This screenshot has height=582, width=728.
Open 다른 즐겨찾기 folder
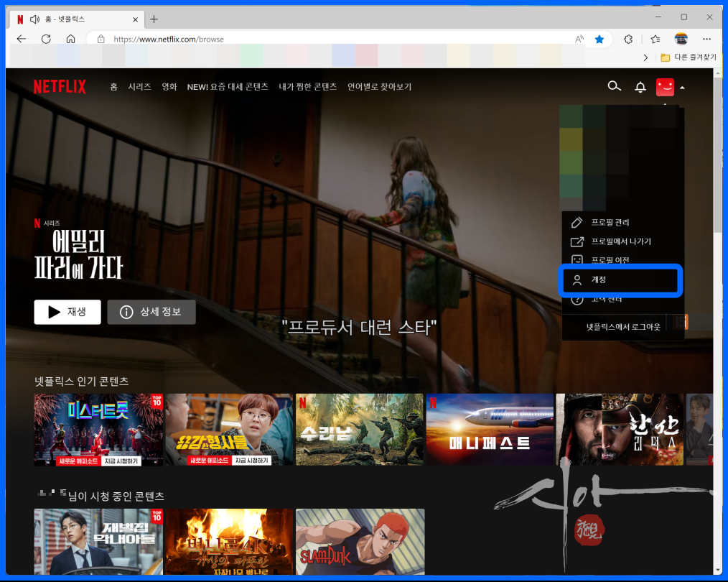pos(689,57)
